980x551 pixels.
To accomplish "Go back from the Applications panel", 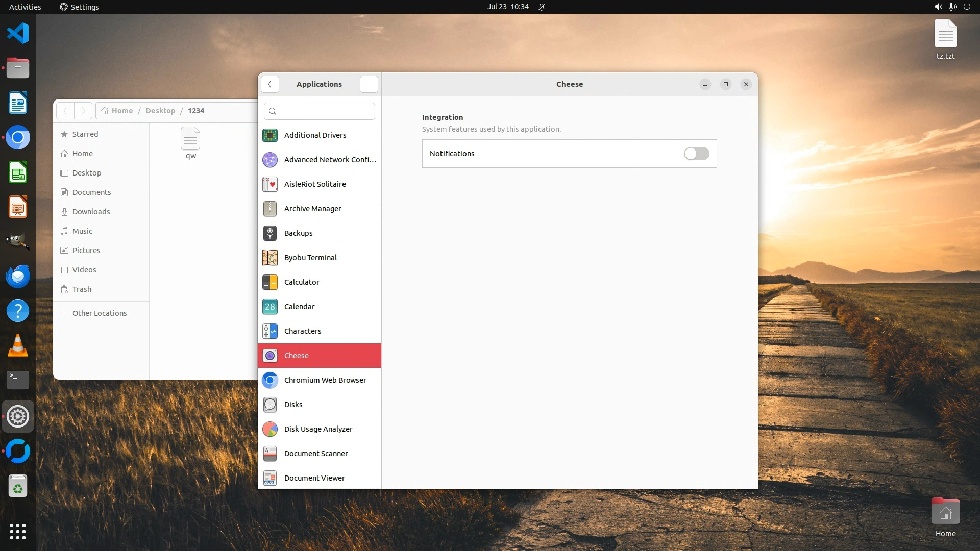I will pos(270,84).
